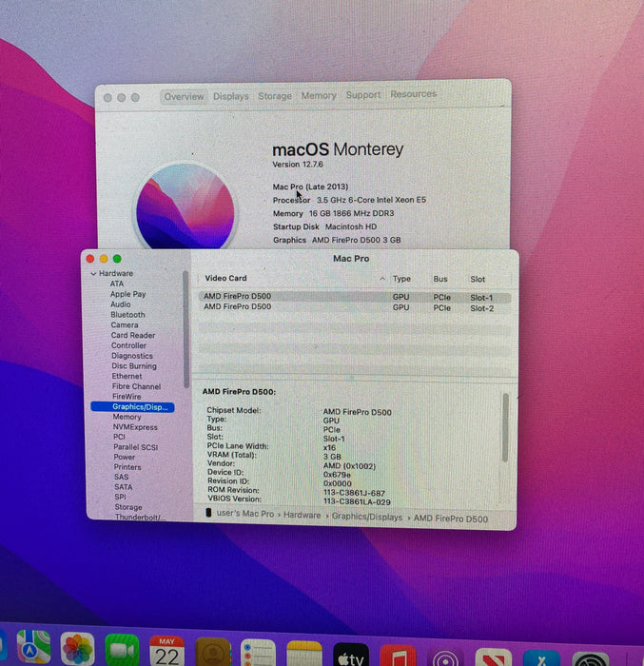Select Memory in the System Information sidebar
The image size is (644, 666).
point(127,417)
